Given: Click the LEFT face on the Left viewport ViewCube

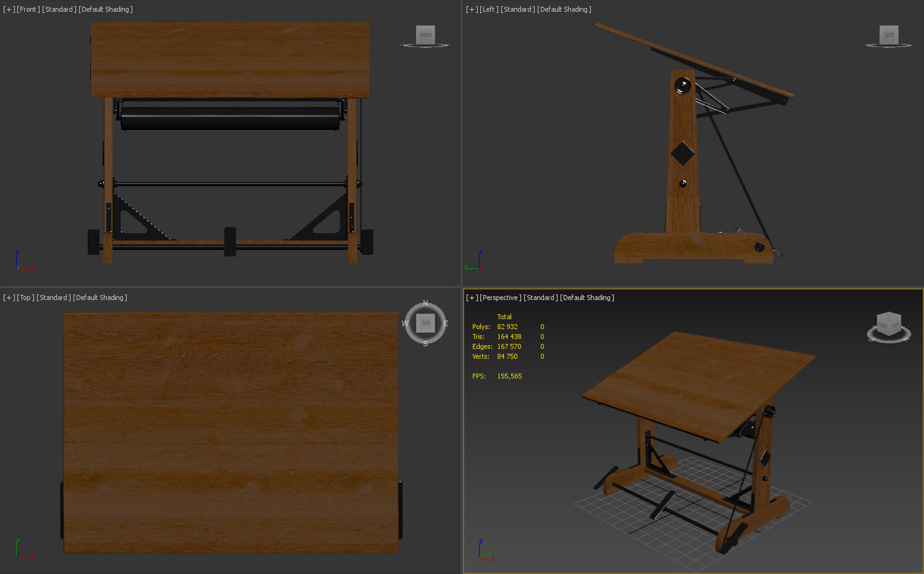Looking at the screenshot, I should click(888, 35).
